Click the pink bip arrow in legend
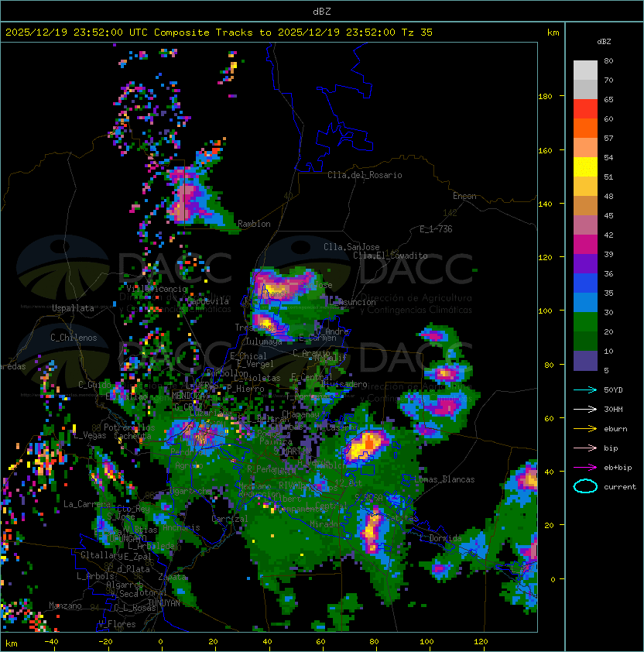The width and height of the screenshot is (644, 652). [x=585, y=448]
